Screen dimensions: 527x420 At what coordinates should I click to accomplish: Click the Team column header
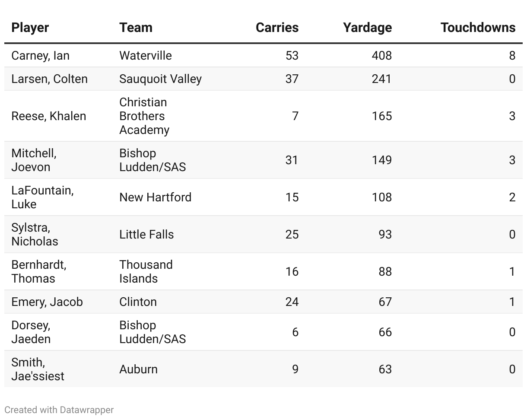point(136,28)
